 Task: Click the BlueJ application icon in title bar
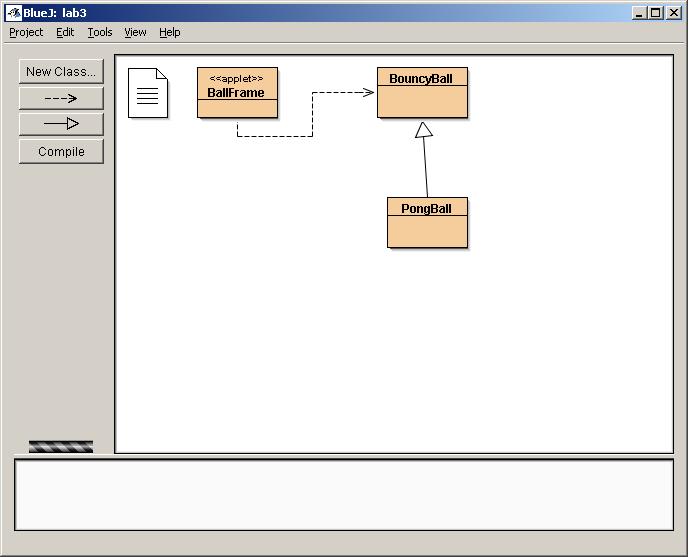[14, 13]
